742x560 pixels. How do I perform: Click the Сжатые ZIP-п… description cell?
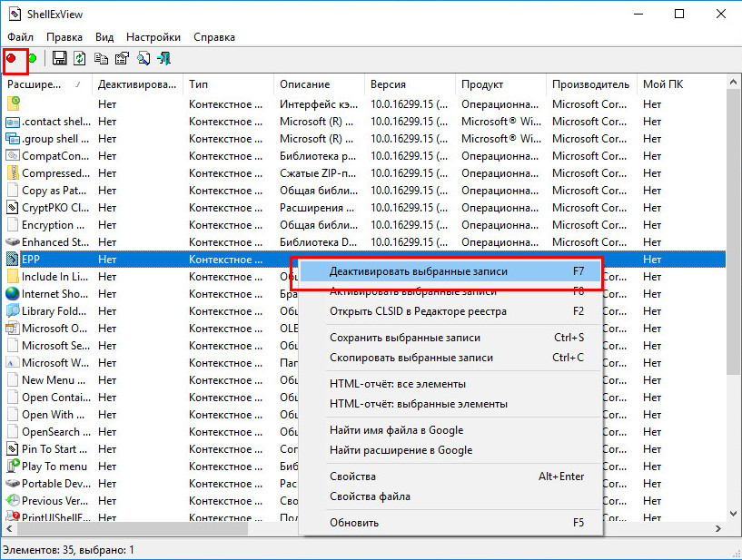318,173
